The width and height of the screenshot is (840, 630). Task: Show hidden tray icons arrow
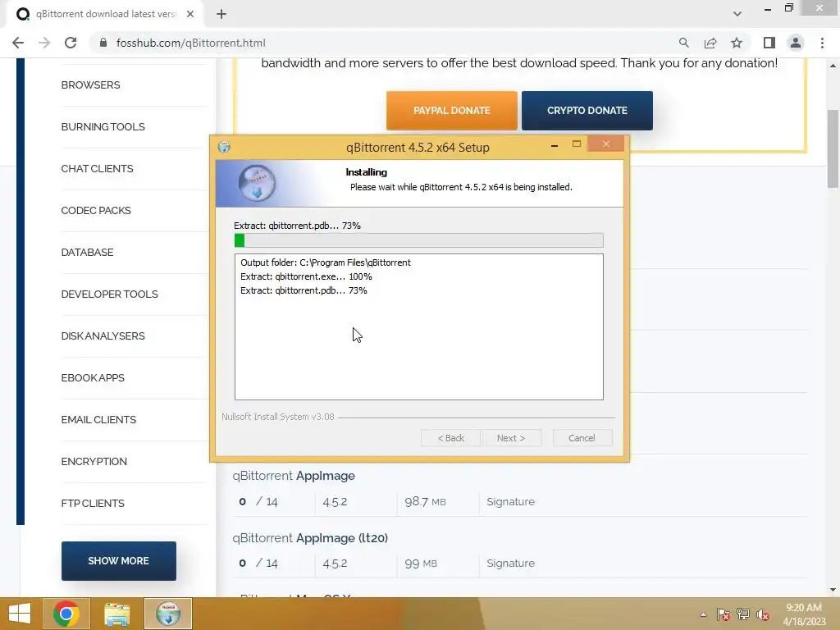(x=703, y=614)
